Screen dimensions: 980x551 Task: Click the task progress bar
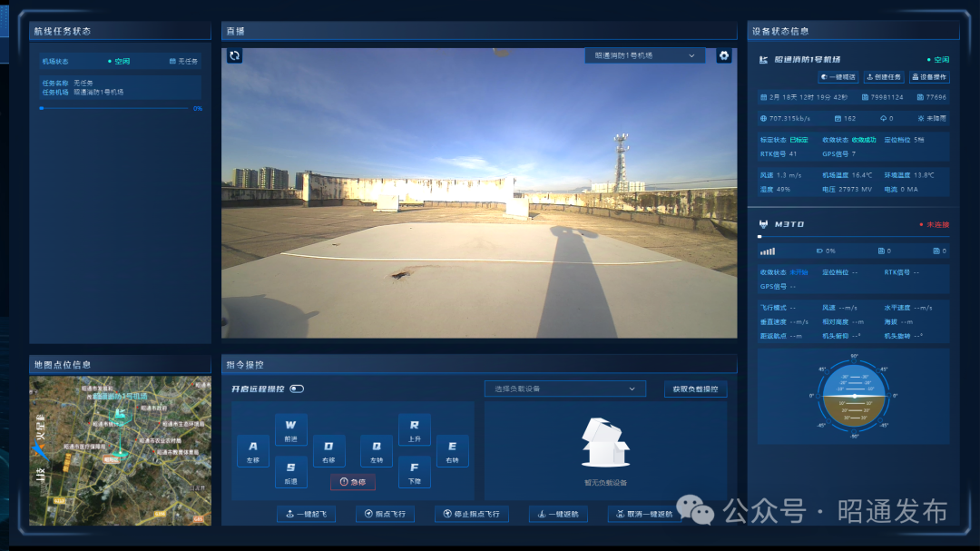coord(115,108)
